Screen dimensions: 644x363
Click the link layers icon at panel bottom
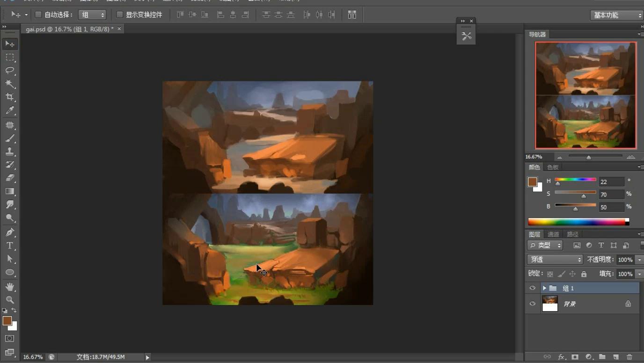[x=547, y=357]
